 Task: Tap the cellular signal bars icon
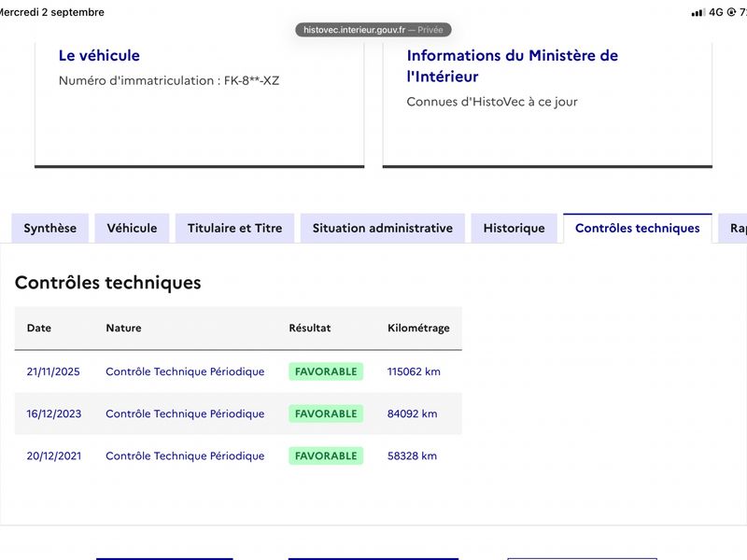pyautogui.click(x=698, y=12)
